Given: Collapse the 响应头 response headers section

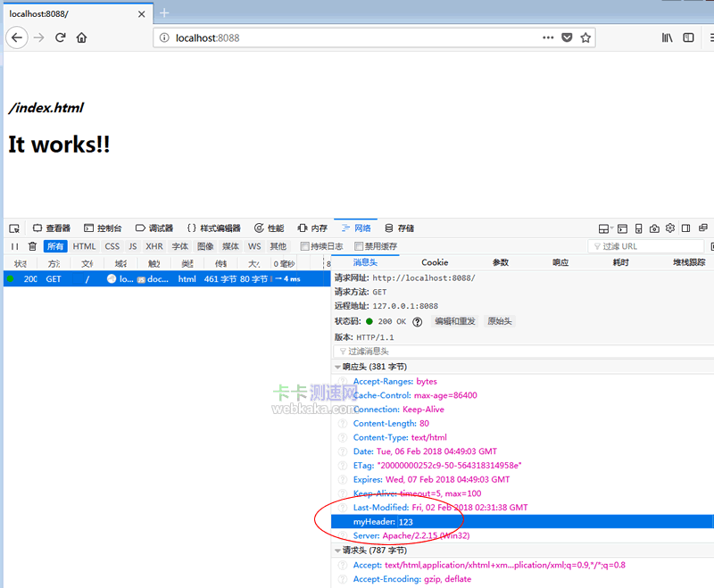Looking at the screenshot, I should pyautogui.click(x=338, y=367).
